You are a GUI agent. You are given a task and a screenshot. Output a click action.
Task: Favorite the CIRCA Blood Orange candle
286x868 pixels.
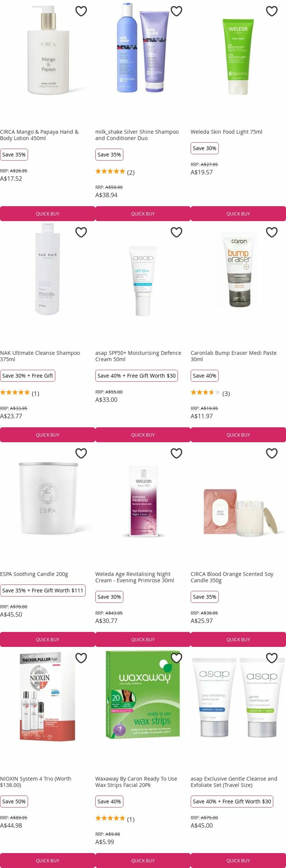pyautogui.click(x=272, y=453)
